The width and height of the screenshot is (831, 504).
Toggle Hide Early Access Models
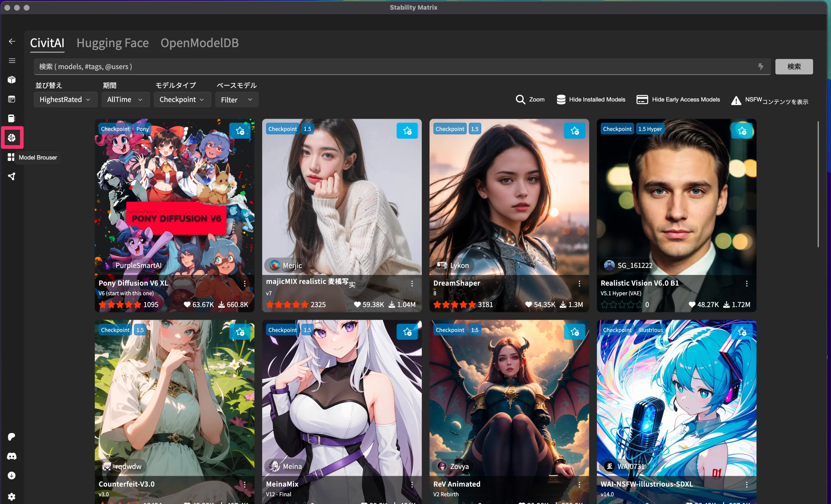point(678,99)
